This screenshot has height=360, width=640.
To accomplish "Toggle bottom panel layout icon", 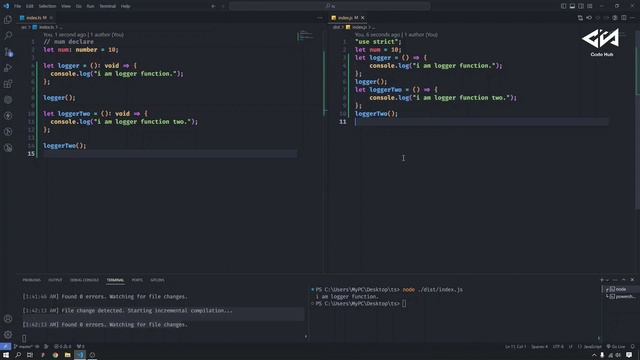I will 572,6.
